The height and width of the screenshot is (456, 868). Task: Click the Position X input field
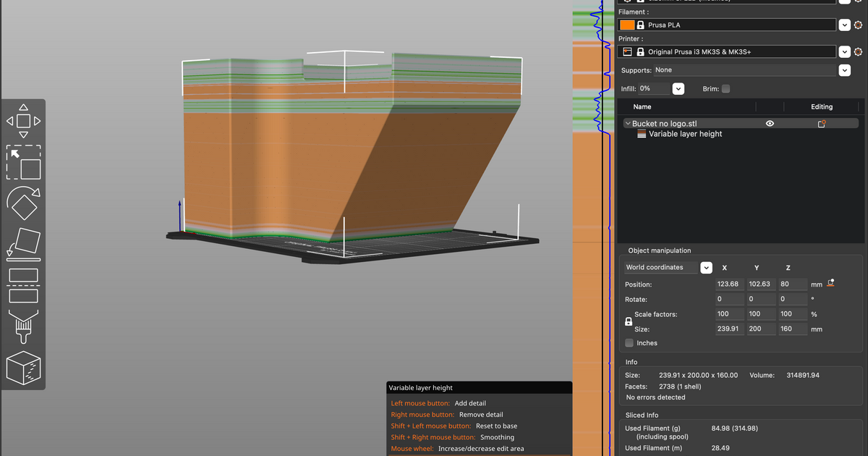pyautogui.click(x=729, y=284)
